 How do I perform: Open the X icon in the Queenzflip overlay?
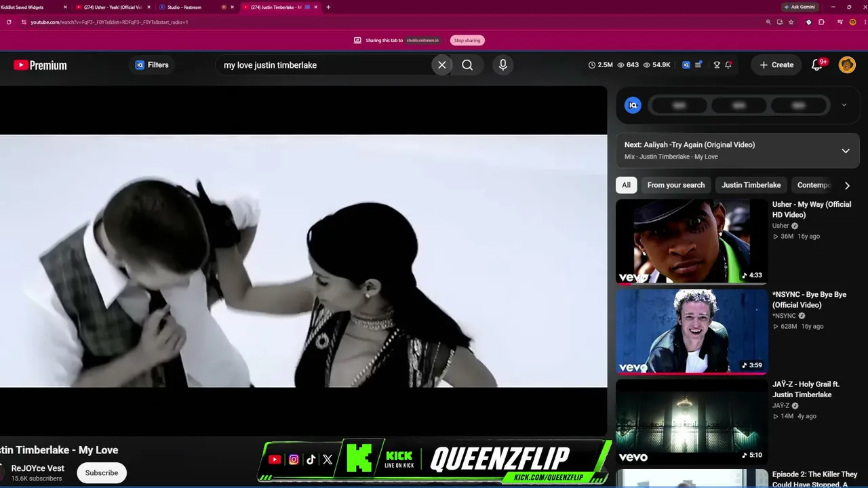coord(328,460)
